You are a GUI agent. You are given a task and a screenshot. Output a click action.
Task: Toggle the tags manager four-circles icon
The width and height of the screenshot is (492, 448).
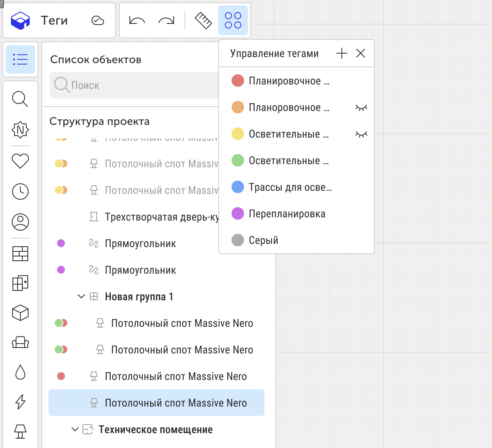pos(233,20)
